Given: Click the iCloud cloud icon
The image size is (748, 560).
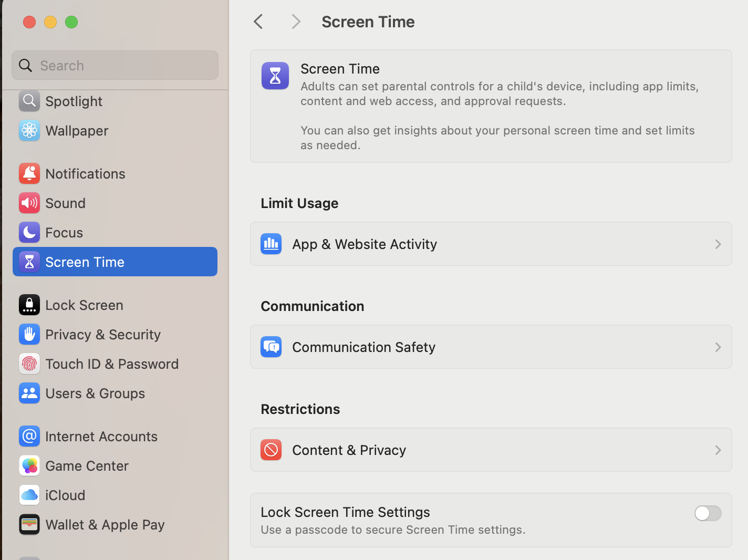Looking at the screenshot, I should [29, 495].
